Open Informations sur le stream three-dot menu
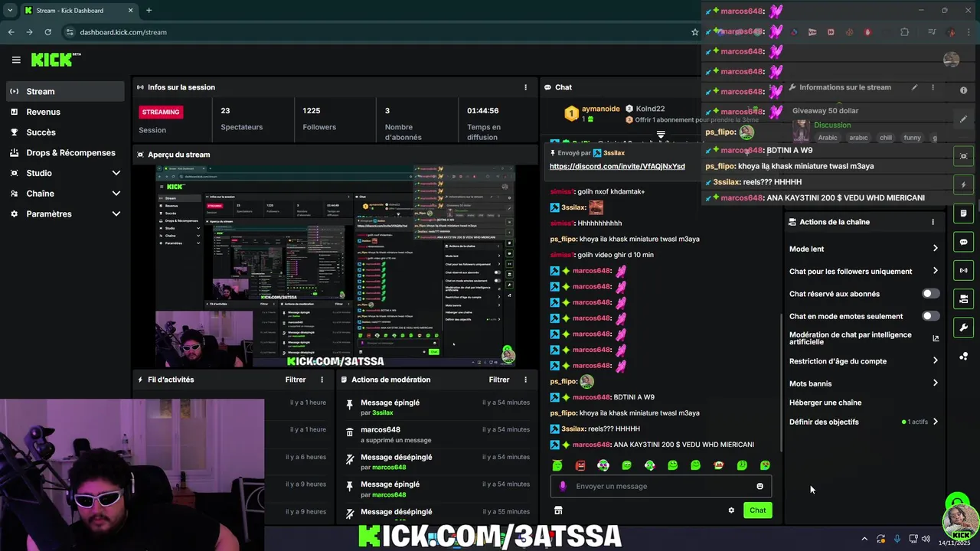This screenshot has height=551, width=980. pos(933,87)
